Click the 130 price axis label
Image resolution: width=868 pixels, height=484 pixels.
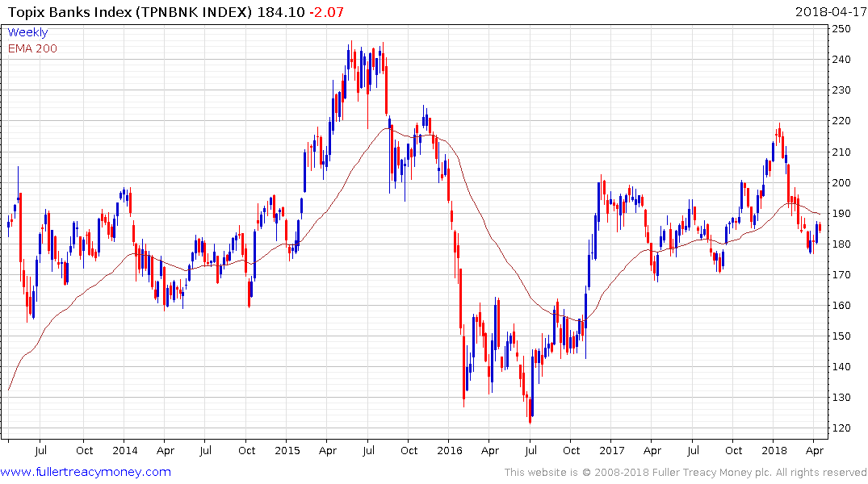[x=841, y=397]
